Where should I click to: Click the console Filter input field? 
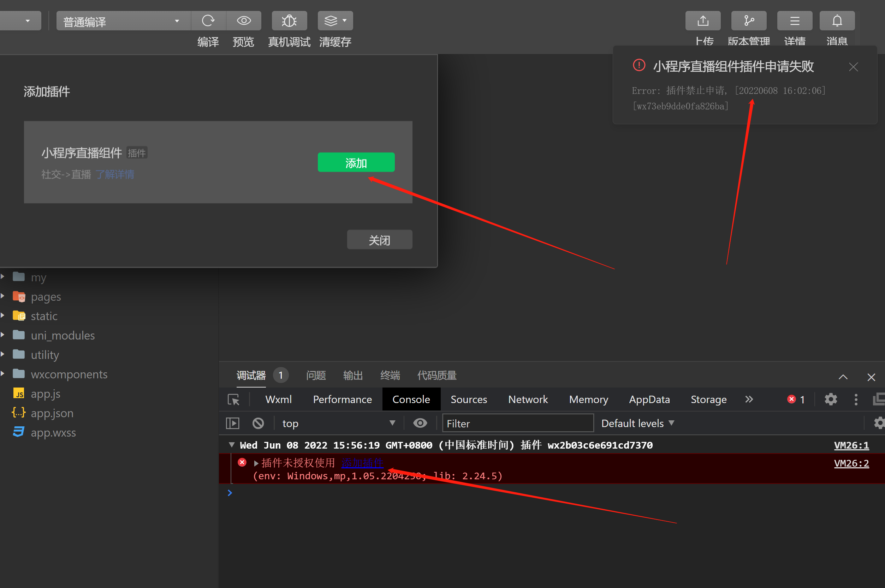(x=517, y=424)
